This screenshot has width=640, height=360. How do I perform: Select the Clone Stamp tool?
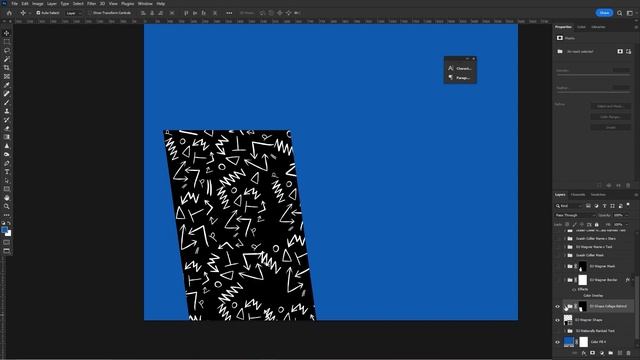[7, 111]
